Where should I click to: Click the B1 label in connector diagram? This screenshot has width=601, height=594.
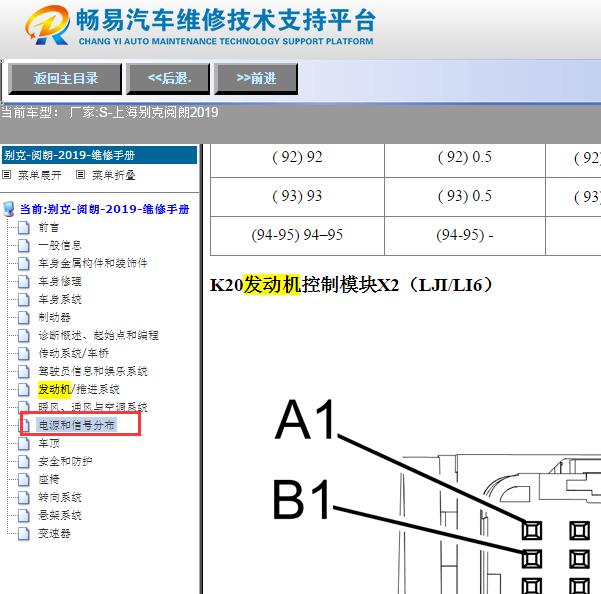coord(301,500)
